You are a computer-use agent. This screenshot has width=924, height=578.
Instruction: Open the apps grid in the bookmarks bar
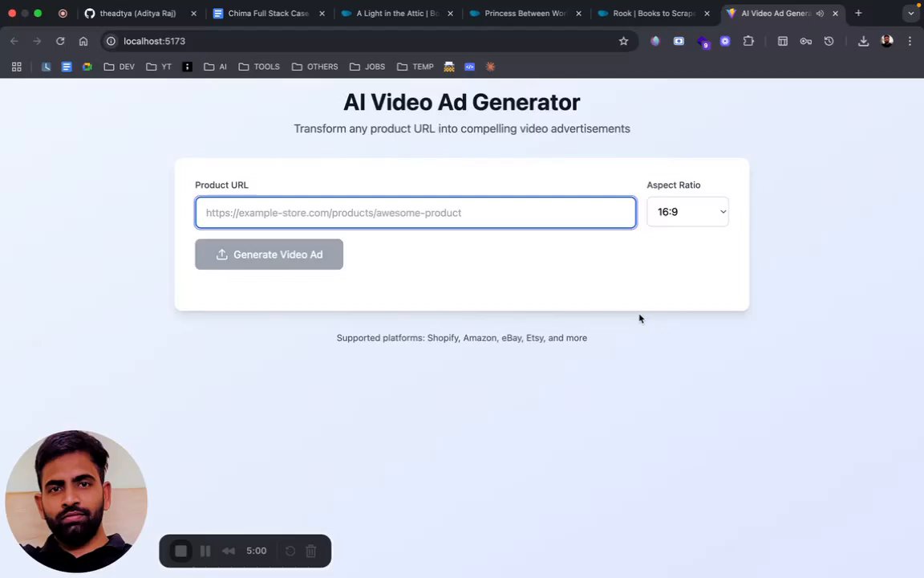pos(17,67)
